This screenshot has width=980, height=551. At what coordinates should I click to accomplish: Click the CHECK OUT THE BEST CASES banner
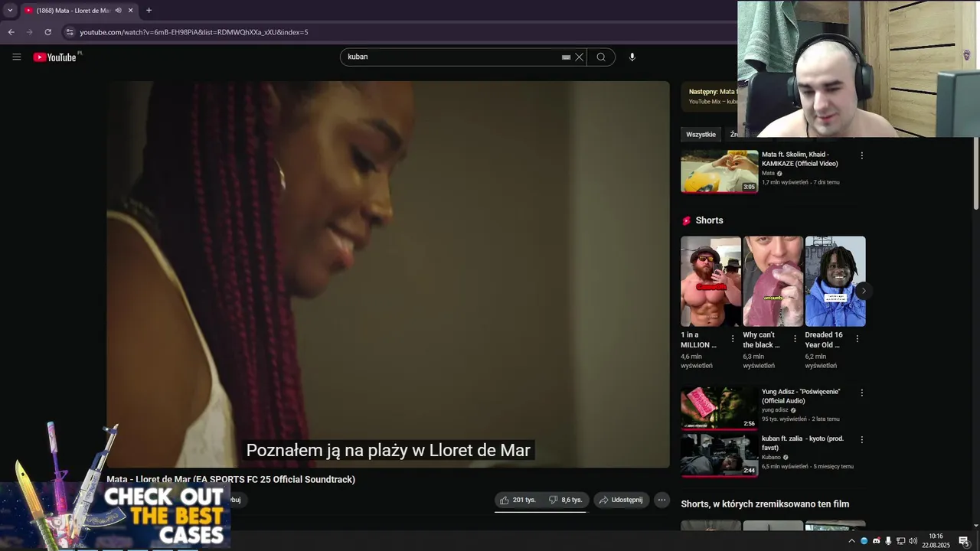[x=115, y=515]
